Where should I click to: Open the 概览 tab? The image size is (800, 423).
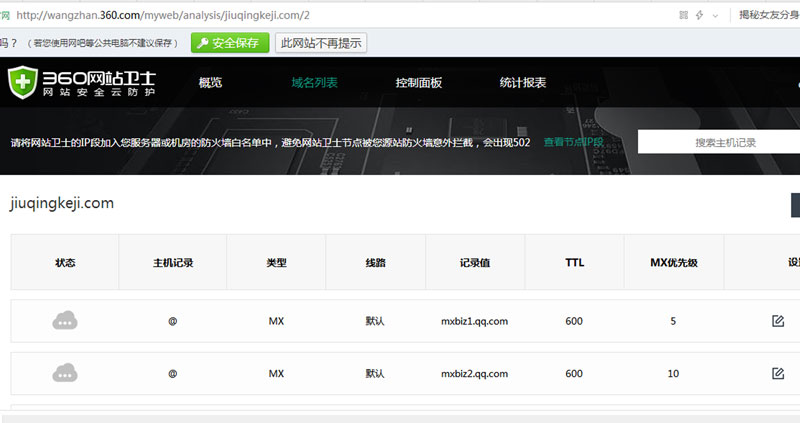(x=210, y=83)
